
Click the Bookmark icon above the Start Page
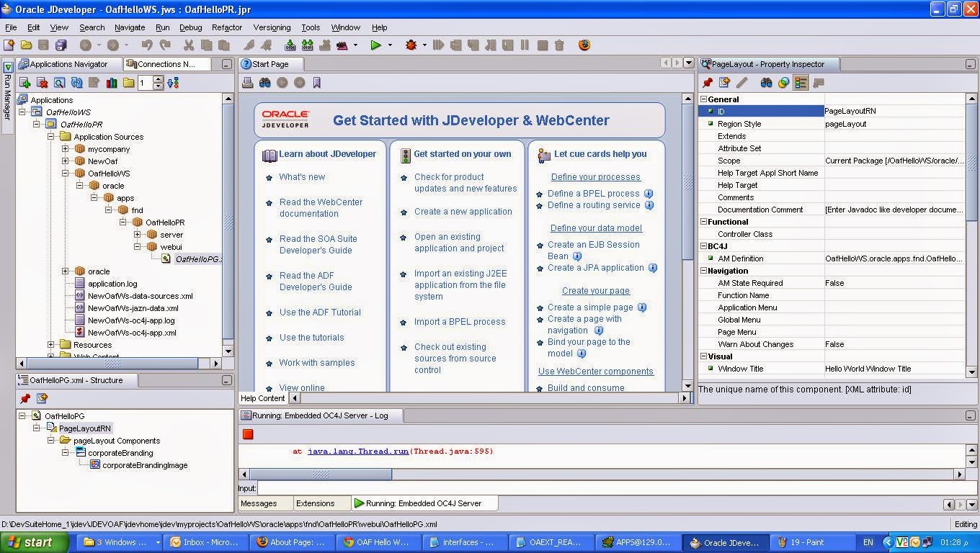[316, 82]
